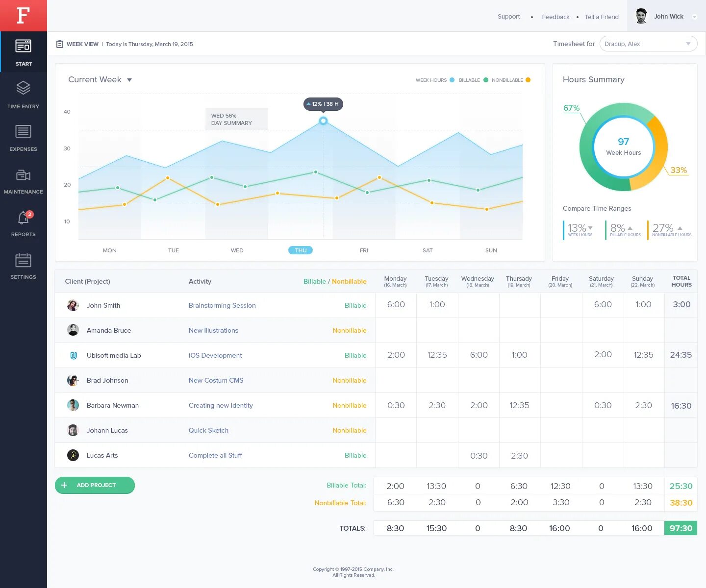Click the Lucas Arts logo icon

coord(73,455)
